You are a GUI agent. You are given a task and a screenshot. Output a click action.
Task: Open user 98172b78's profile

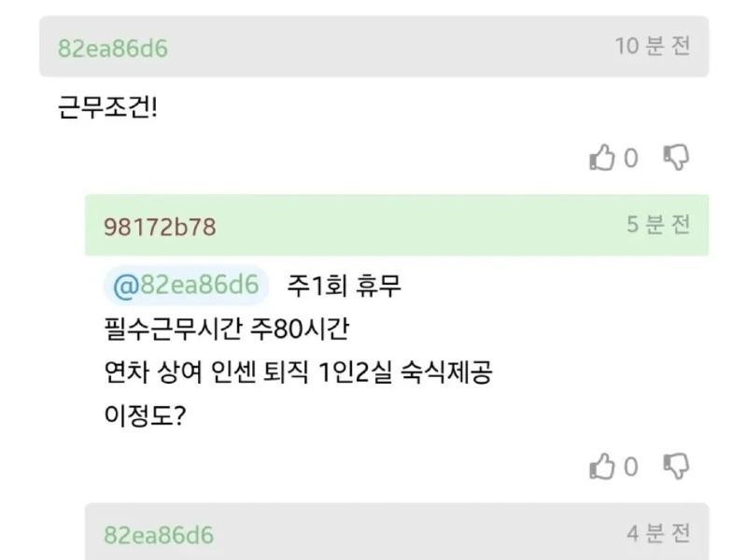pos(160,227)
